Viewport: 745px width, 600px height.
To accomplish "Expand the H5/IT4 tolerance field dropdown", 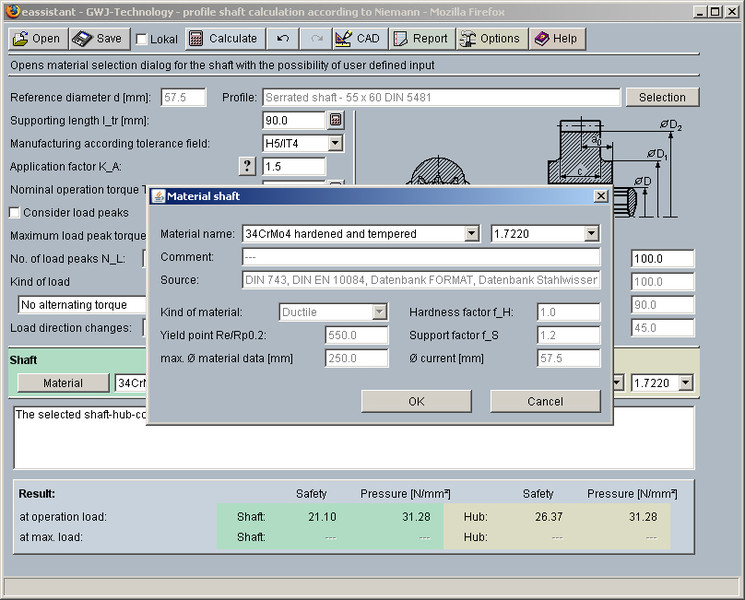I will 335,144.
